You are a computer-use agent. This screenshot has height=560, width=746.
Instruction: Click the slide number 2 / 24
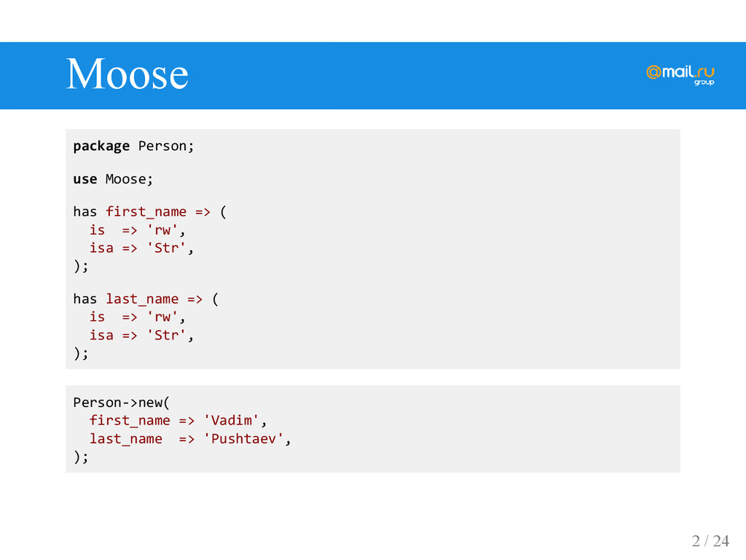point(710,541)
